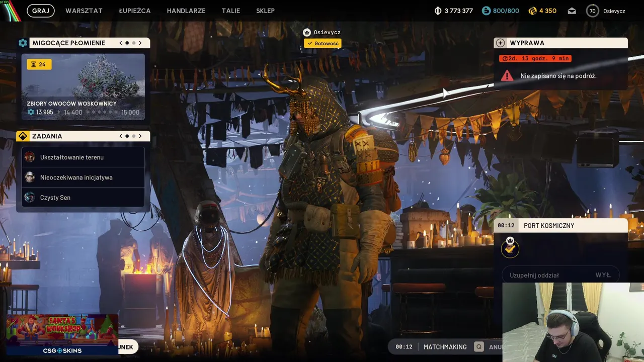Switch to the WARSZTAT tab

coord(84,11)
